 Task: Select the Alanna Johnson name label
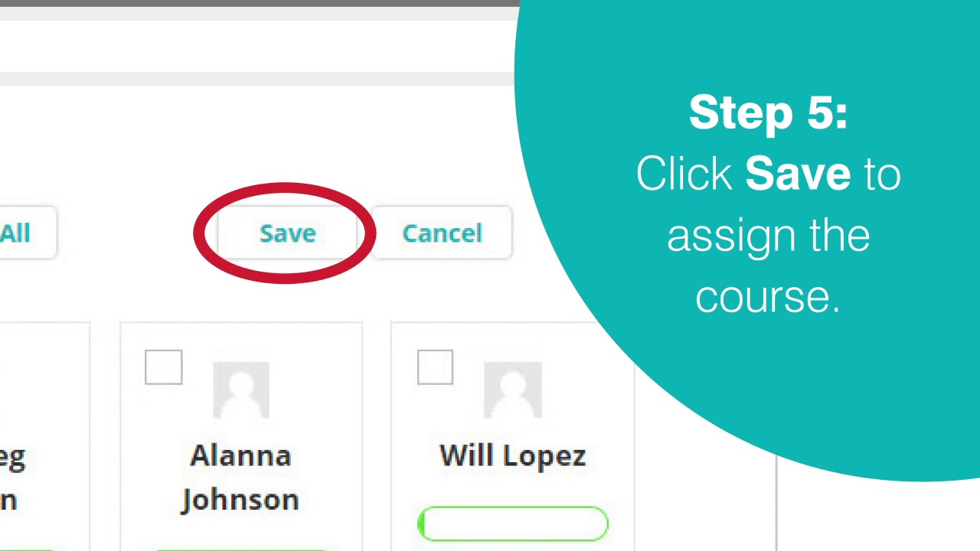click(x=240, y=477)
